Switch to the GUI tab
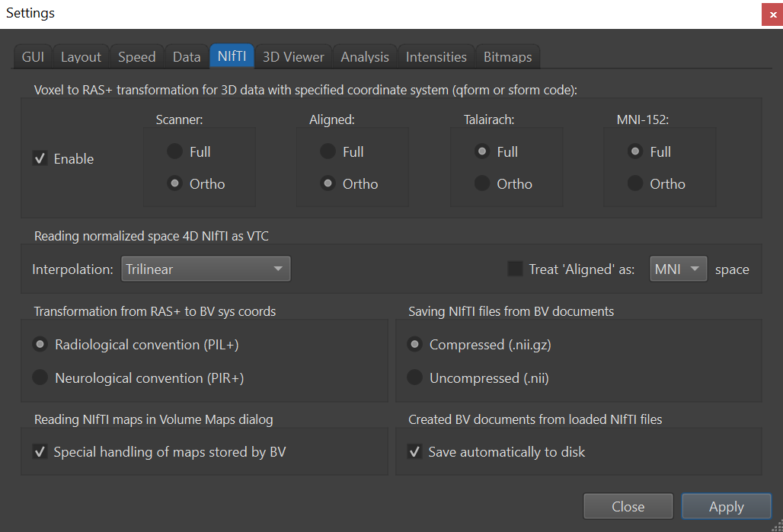This screenshot has width=783, height=532. (32, 56)
